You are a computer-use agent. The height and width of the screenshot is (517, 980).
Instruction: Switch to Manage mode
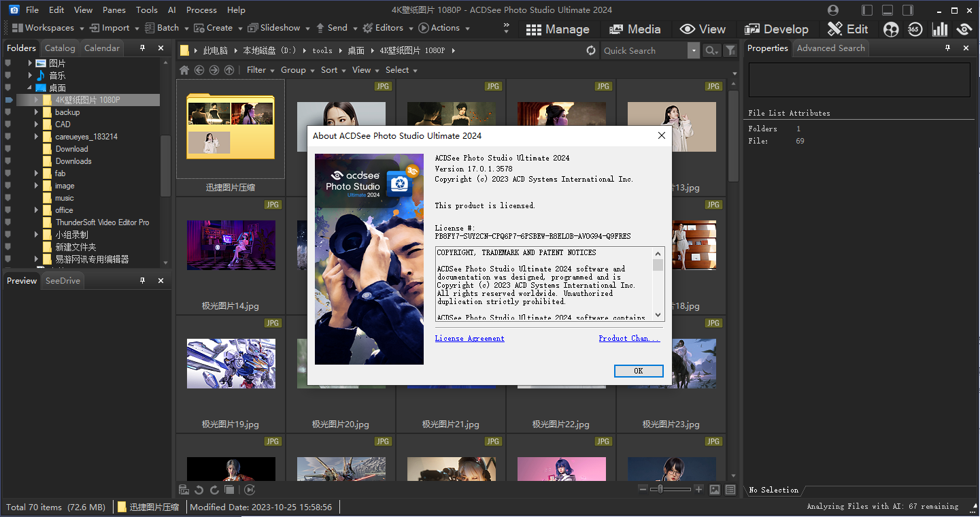(558, 29)
